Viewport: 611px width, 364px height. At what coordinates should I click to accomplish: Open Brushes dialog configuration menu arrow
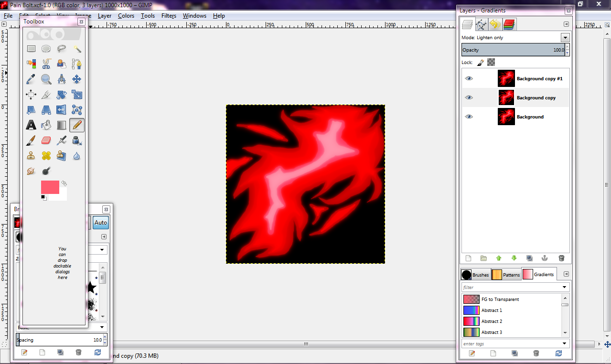coord(104,237)
